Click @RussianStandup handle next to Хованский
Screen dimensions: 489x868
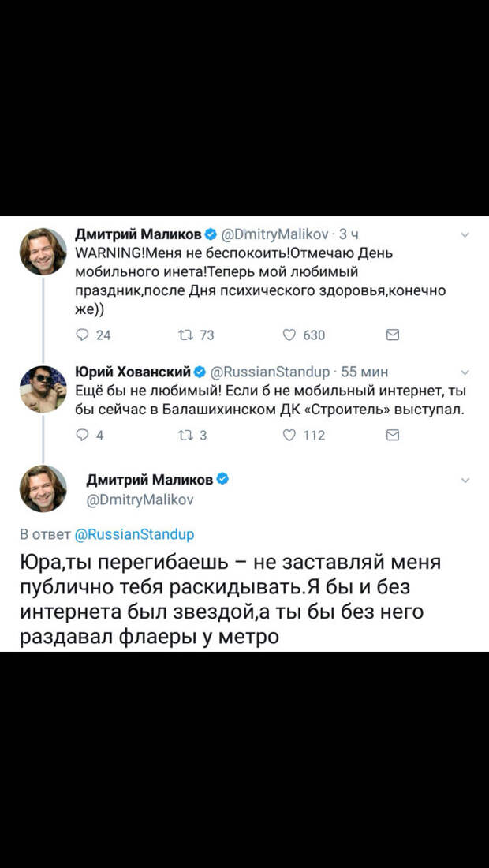(x=270, y=371)
